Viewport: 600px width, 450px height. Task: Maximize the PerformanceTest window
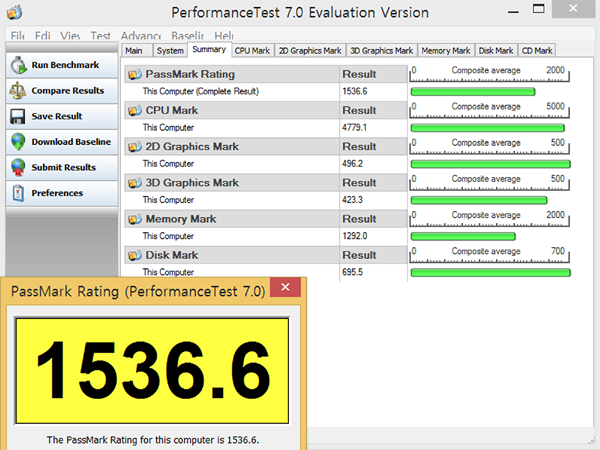click(539, 9)
